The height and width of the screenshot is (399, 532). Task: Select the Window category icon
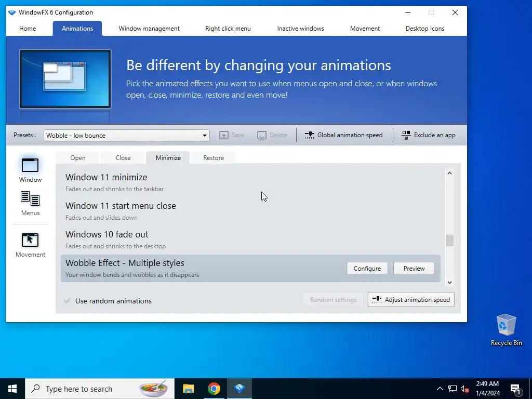[x=30, y=166]
